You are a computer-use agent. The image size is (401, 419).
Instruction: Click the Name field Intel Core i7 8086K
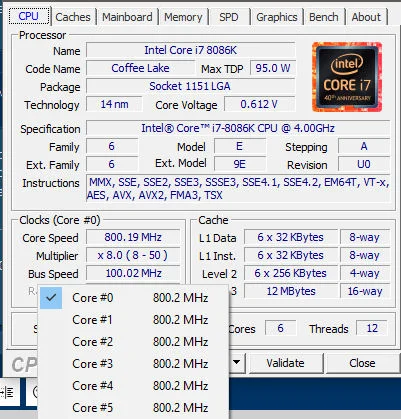click(x=190, y=50)
